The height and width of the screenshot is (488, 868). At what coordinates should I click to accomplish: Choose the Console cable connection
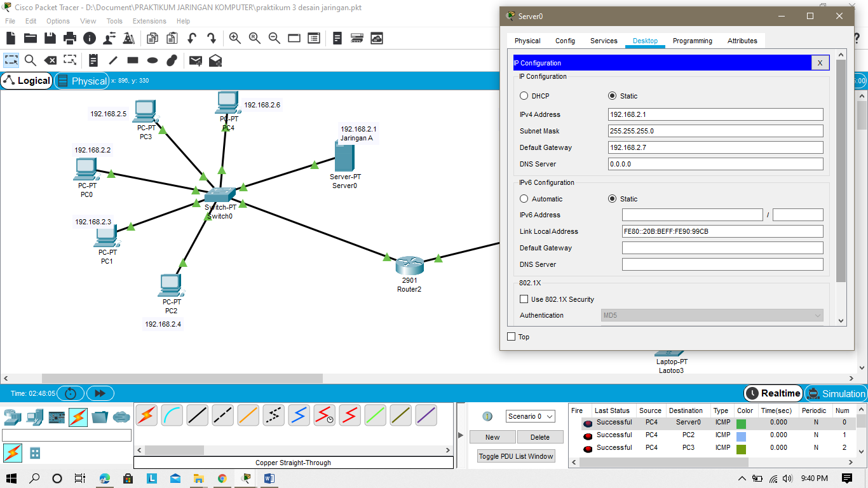[x=172, y=415]
